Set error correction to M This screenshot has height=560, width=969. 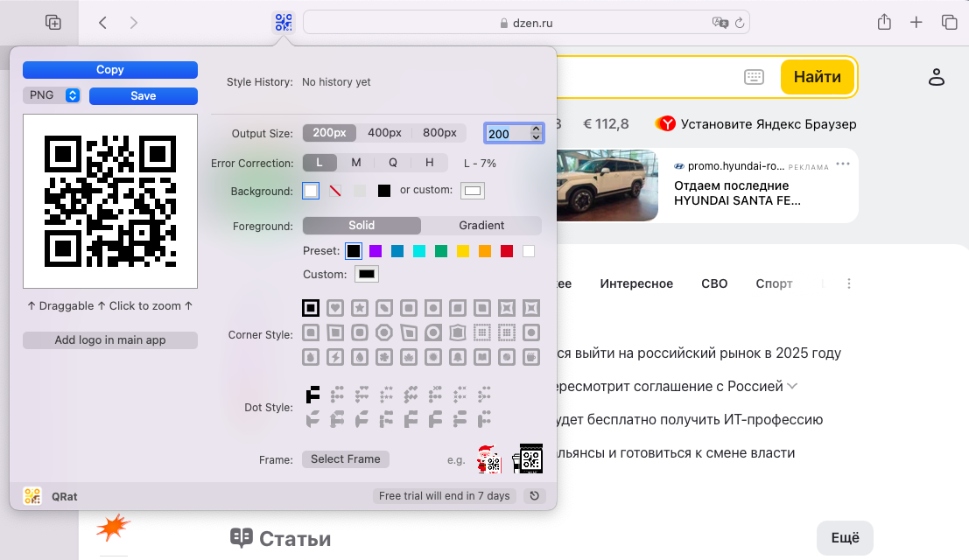pos(356,163)
